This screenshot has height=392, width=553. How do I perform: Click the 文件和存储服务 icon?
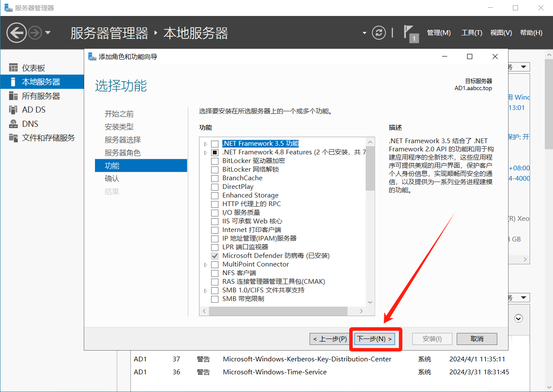coord(14,138)
